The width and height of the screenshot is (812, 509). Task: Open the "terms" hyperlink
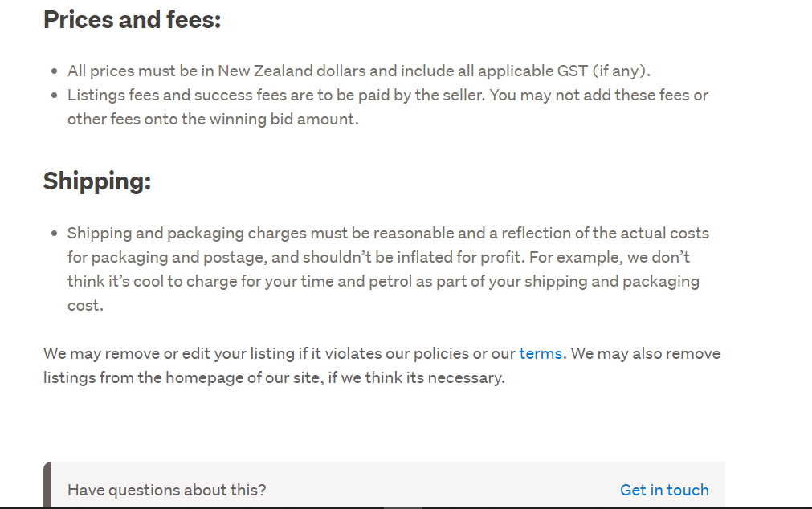click(540, 353)
